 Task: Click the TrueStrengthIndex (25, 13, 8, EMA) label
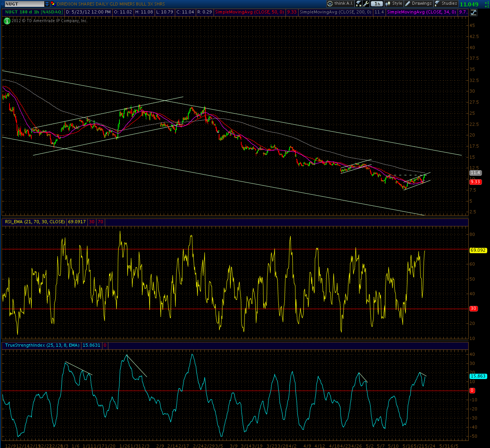tap(42, 345)
